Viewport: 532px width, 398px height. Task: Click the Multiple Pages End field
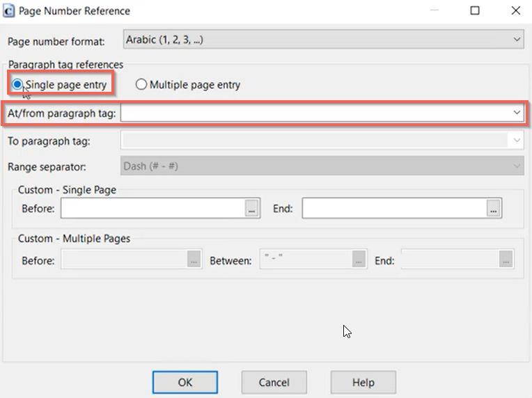click(x=451, y=260)
